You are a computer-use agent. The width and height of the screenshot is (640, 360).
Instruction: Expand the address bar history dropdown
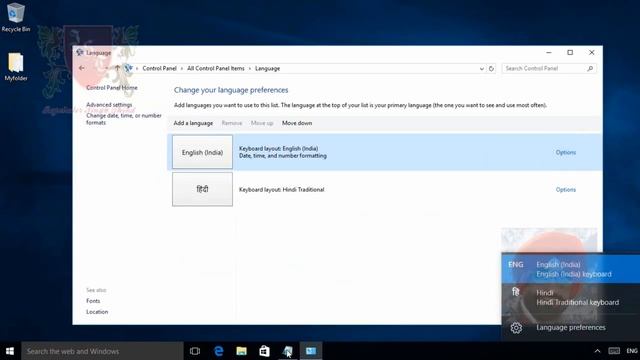tap(482, 69)
